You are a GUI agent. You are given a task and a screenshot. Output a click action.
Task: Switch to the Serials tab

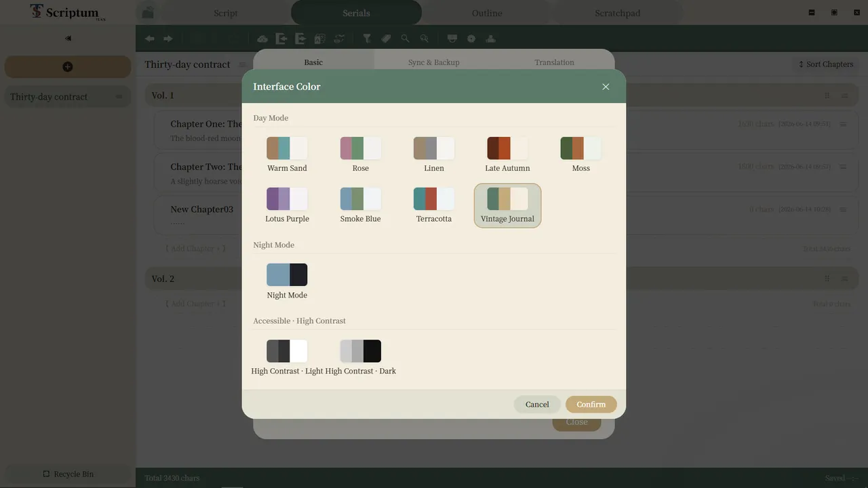point(356,13)
